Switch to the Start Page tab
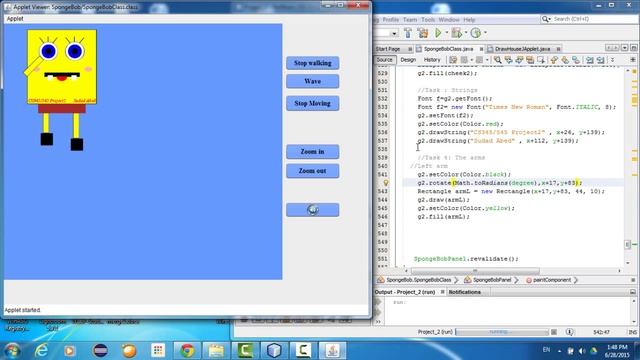Viewport: 640px width, 360px height. [388, 49]
